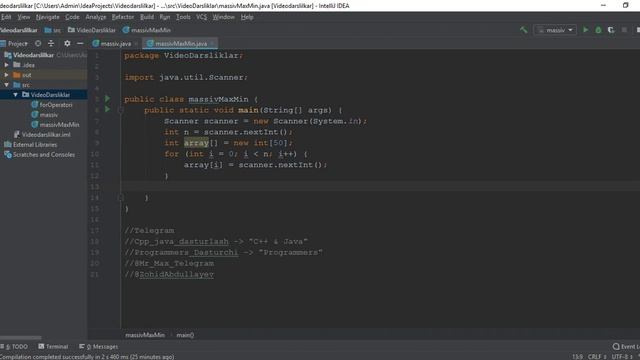Open Project panel settings gear
Image resolution: width=640 pixels, height=360 pixels.
[x=67, y=43]
